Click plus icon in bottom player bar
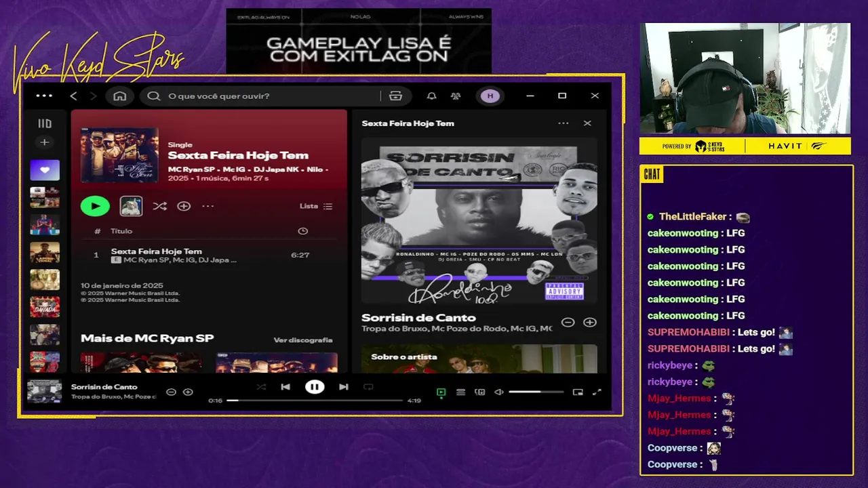868x488 pixels. click(x=189, y=392)
